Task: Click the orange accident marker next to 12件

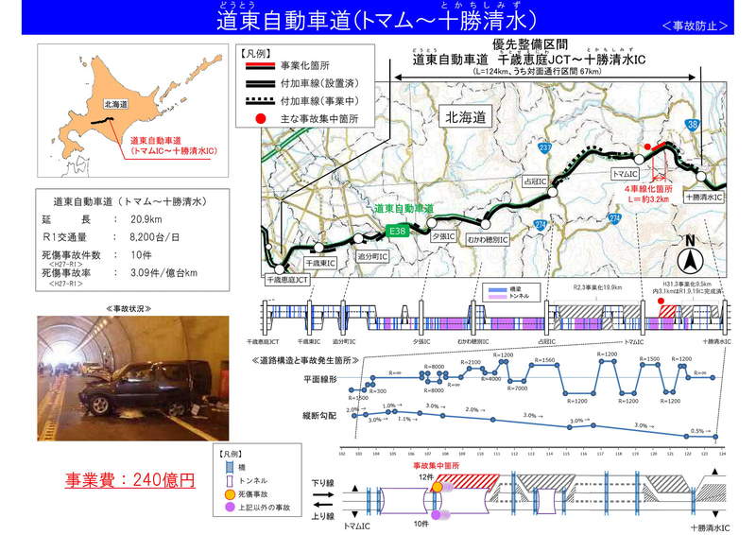Action: tap(437, 487)
